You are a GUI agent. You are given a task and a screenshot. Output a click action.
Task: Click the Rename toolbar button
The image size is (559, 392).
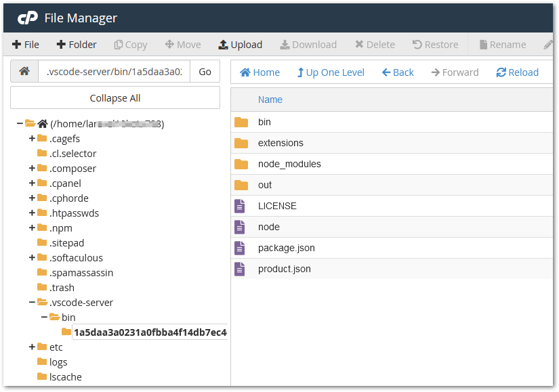coord(503,45)
